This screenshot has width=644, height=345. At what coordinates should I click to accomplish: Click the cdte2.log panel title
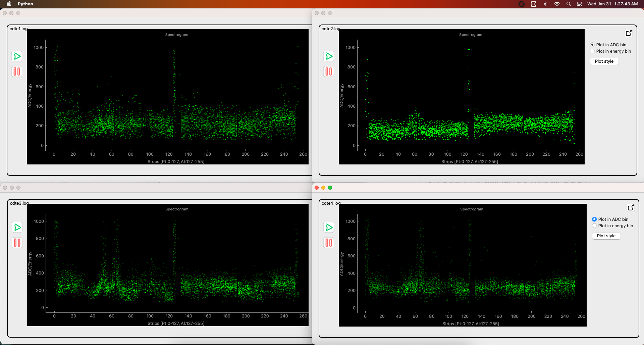pyautogui.click(x=331, y=29)
